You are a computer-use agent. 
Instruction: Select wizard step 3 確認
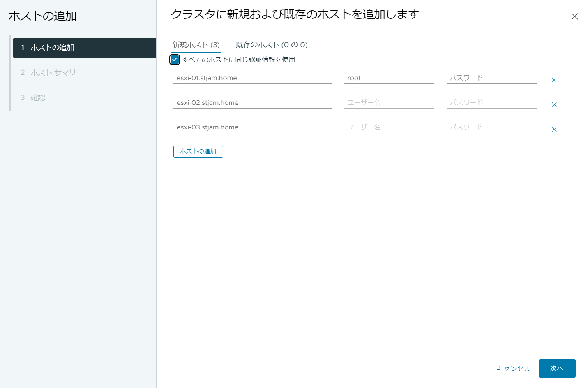tap(84, 98)
